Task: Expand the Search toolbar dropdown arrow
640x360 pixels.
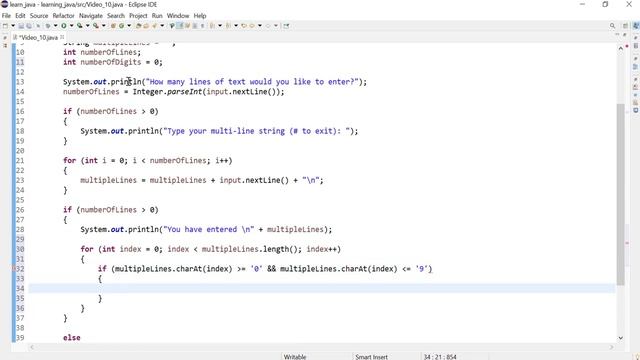Action: click(162, 26)
